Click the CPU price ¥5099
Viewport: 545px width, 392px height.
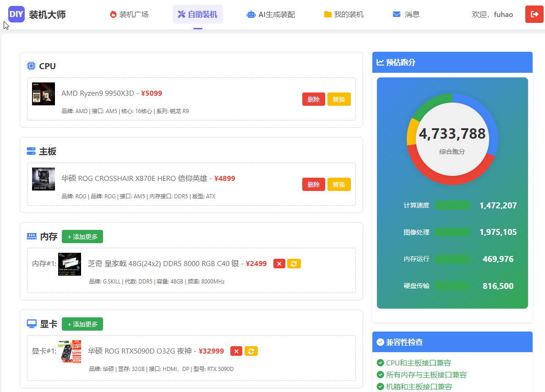click(x=152, y=93)
